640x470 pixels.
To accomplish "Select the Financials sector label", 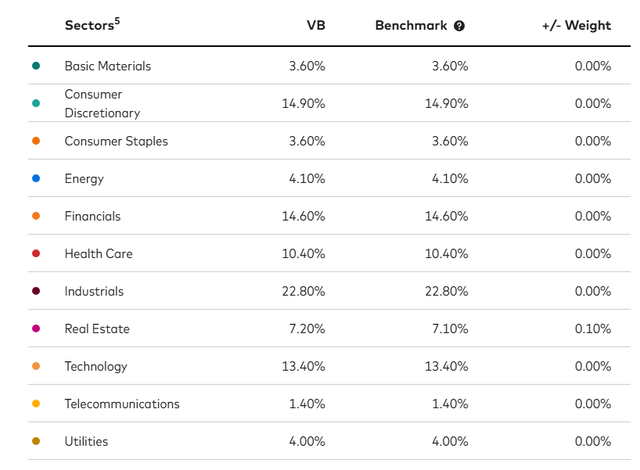I will tap(92, 216).
